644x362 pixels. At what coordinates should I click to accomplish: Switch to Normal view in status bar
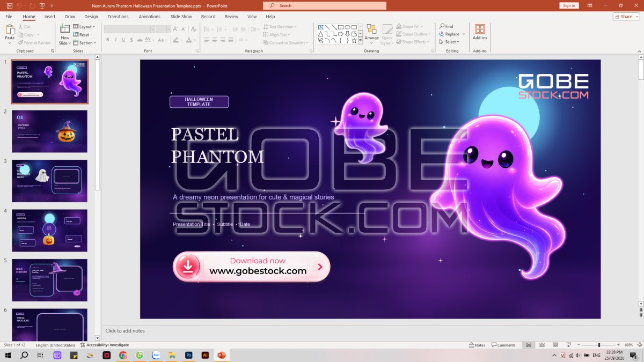pyautogui.click(x=529, y=345)
